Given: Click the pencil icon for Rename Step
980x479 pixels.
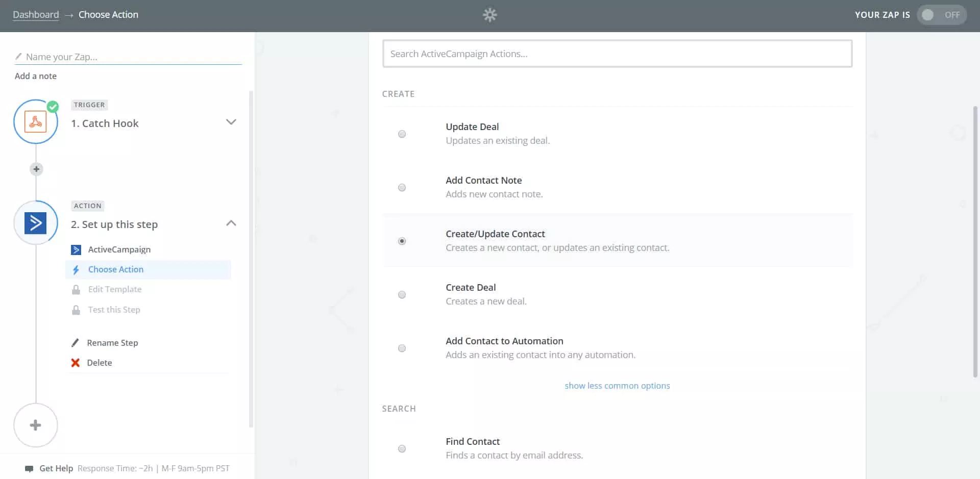Looking at the screenshot, I should [x=75, y=343].
